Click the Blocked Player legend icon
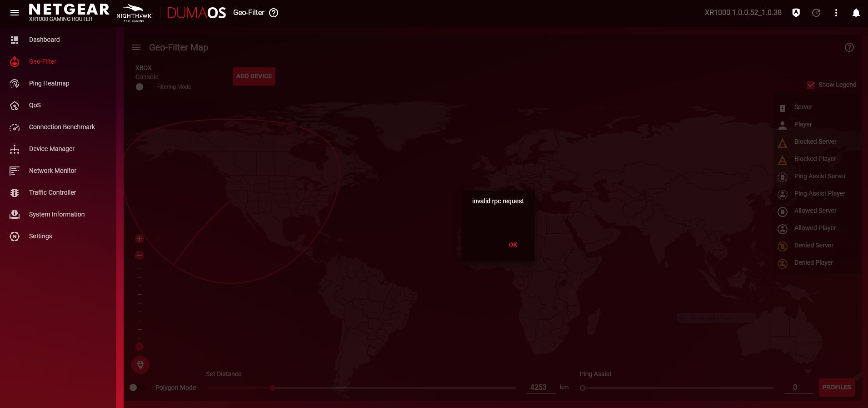This screenshot has width=868, height=408. tap(783, 160)
